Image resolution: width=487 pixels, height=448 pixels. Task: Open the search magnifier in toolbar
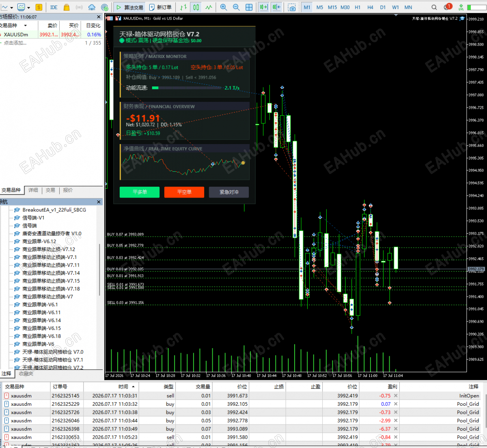click(x=434, y=7)
